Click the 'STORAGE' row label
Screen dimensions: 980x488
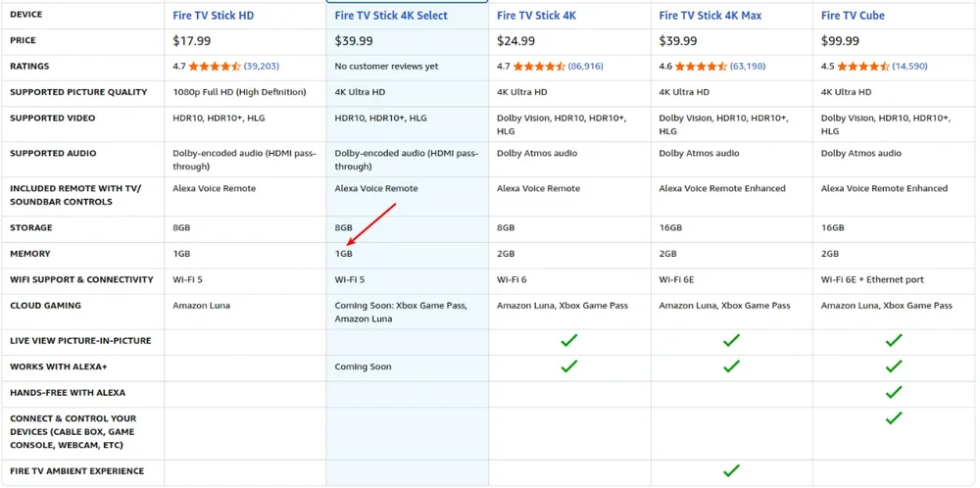pos(31,227)
